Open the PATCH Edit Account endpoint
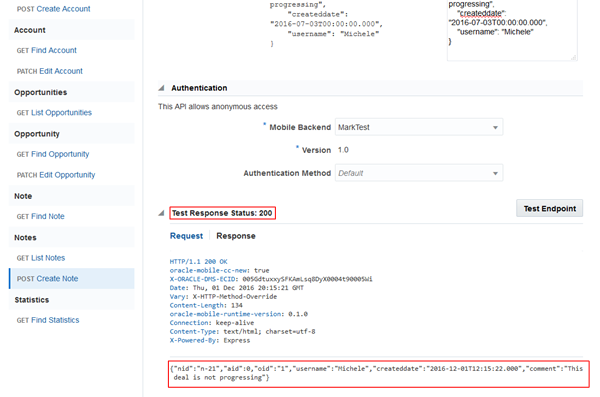This screenshot has width=600, height=397. (50, 71)
